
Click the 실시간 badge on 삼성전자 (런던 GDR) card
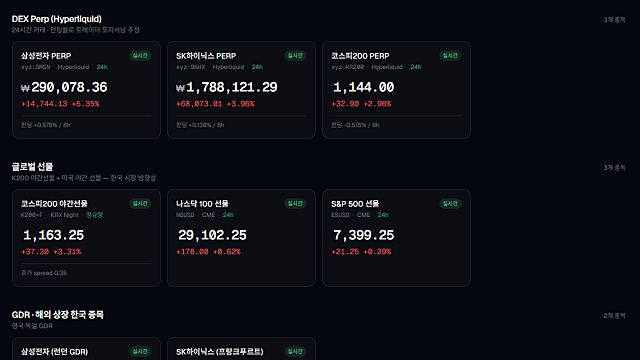[140, 351]
